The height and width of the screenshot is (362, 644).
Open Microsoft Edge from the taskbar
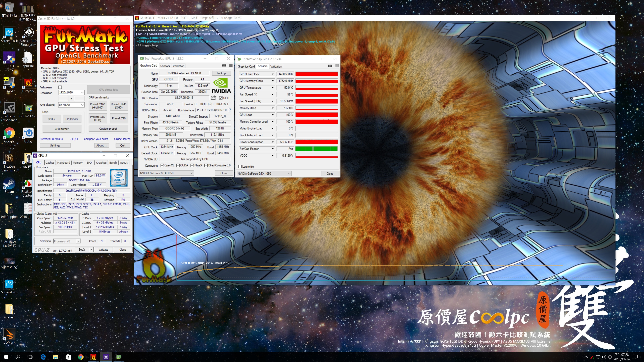click(x=43, y=357)
